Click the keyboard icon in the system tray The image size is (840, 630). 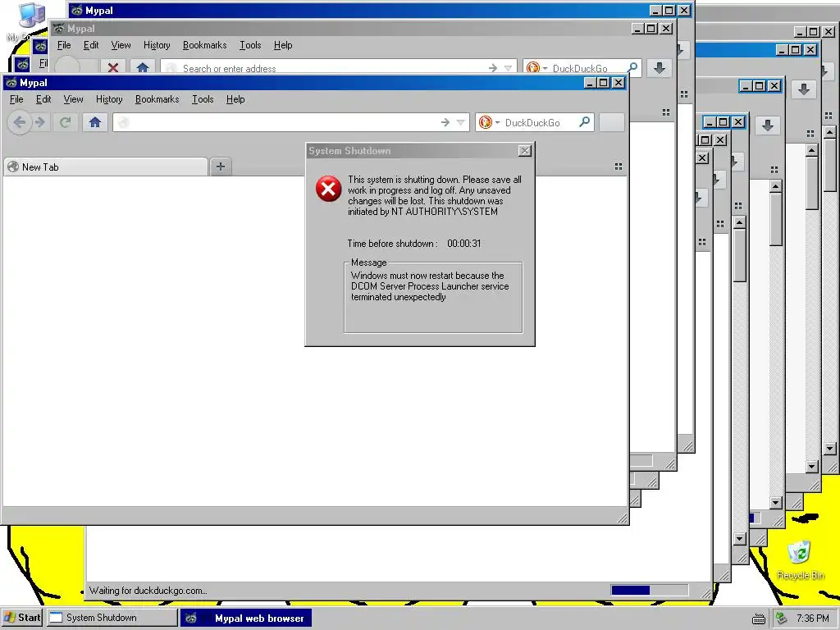tap(759, 619)
